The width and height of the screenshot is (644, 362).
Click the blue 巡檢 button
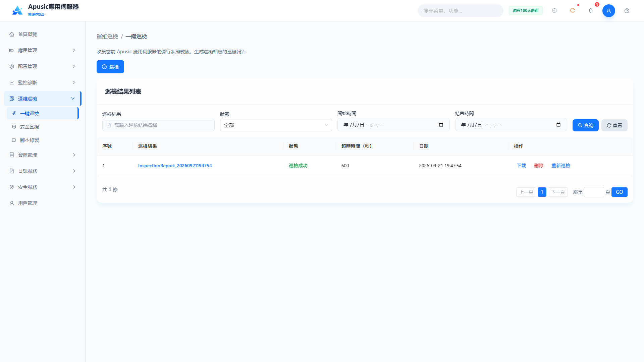point(110,67)
